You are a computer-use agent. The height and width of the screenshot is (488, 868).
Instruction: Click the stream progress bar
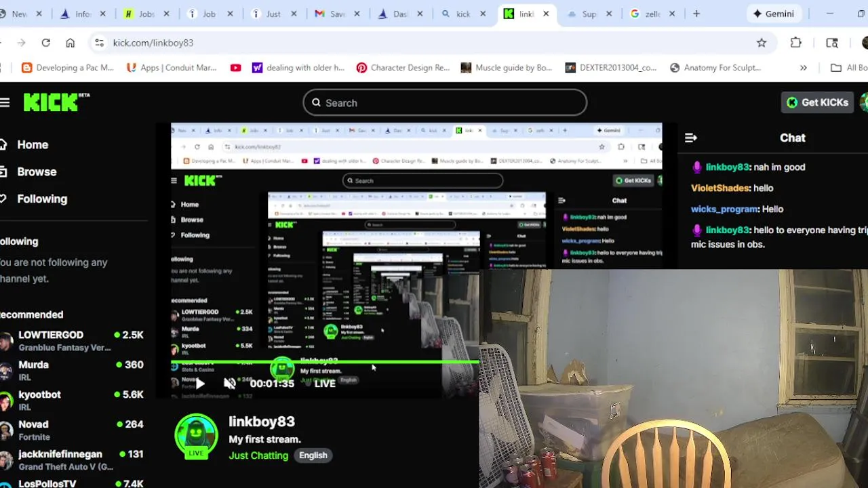325,363
